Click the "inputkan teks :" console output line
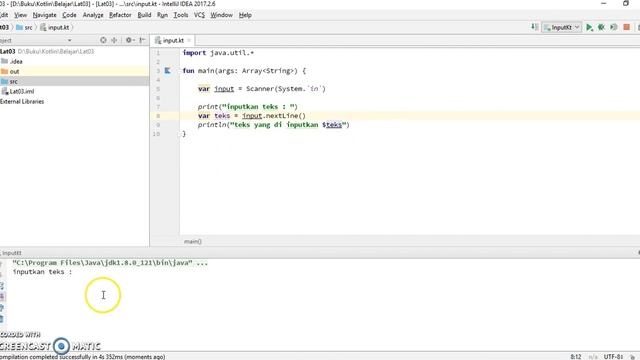640x360 pixels. (x=42, y=272)
